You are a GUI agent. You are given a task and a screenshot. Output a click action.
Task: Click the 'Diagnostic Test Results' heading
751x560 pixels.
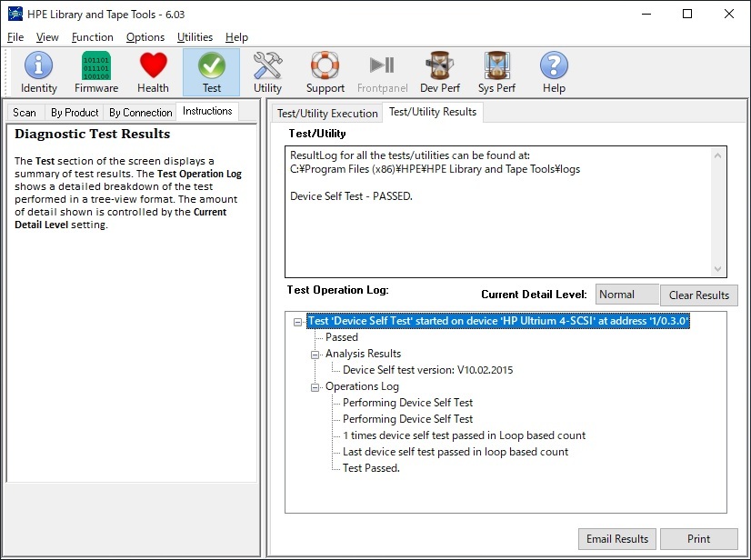pyautogui.click(x=93, y=134)
